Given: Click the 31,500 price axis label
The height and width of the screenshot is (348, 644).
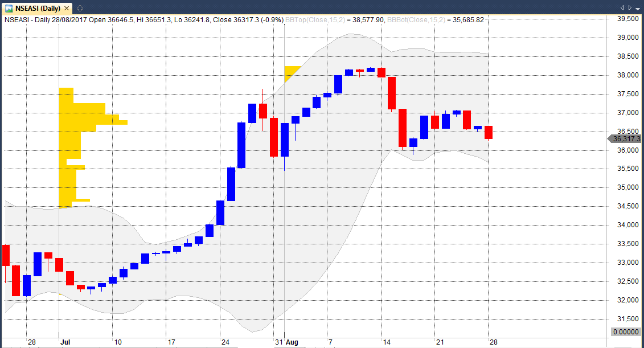Looking at the screenshot, I should click(x=627, y=318).
